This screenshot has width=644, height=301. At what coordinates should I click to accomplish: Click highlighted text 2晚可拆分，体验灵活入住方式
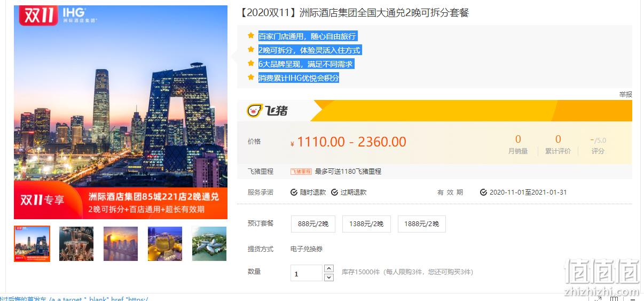pos(310,50)
